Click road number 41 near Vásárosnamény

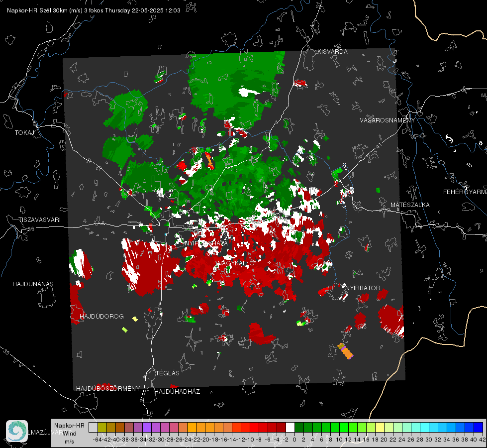379,145
